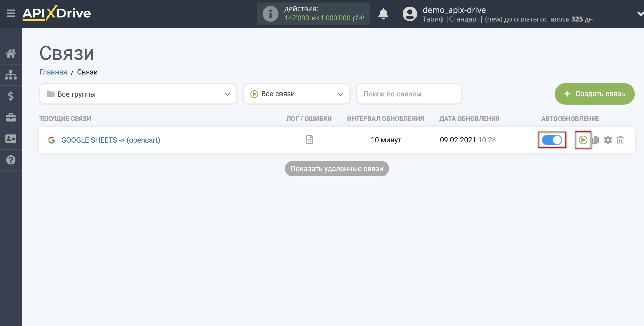Click the copy/duplicate icon for the connection

tap(596, 140)
